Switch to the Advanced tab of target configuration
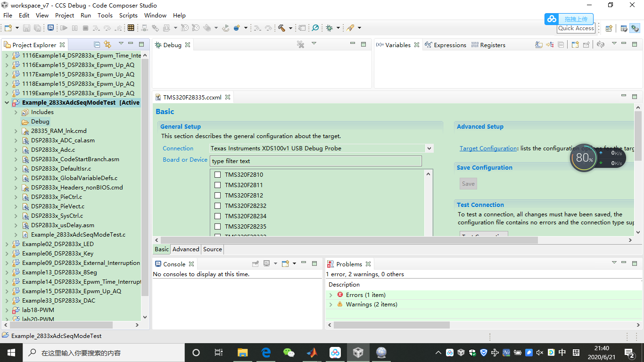The width and height of the screenshot is (644, 362). 186,249
